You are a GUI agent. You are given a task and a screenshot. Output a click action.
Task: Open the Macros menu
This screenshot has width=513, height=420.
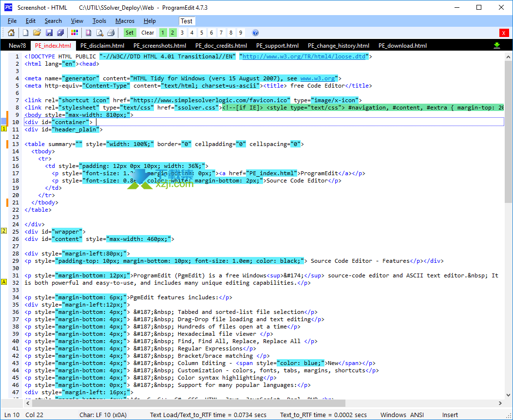125,21
